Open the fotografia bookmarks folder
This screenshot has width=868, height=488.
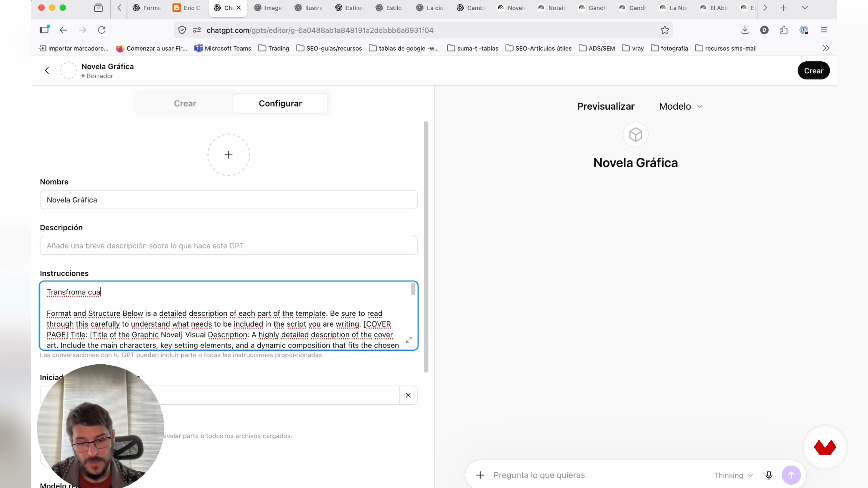670,48
